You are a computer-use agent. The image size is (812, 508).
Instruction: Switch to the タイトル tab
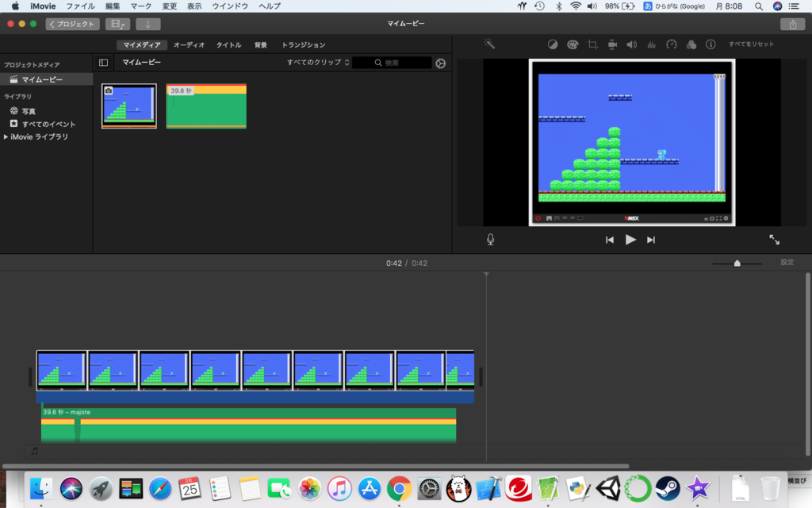[x=229, y=45]
